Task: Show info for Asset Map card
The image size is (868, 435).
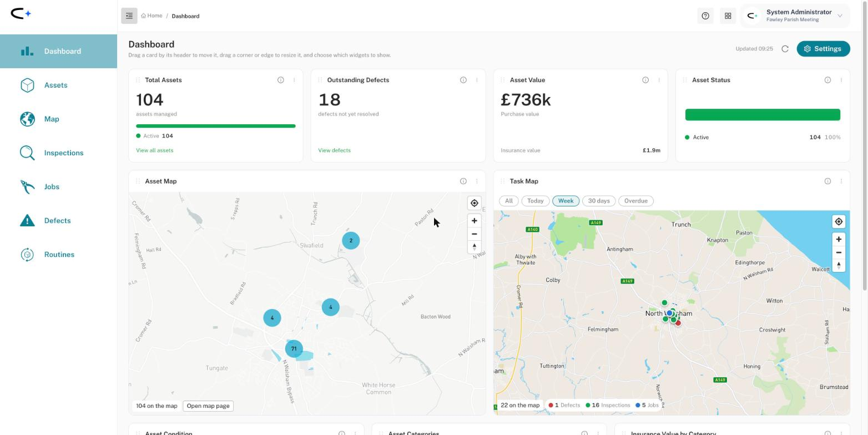Action: pyautogui.click(x=463, y=181)
